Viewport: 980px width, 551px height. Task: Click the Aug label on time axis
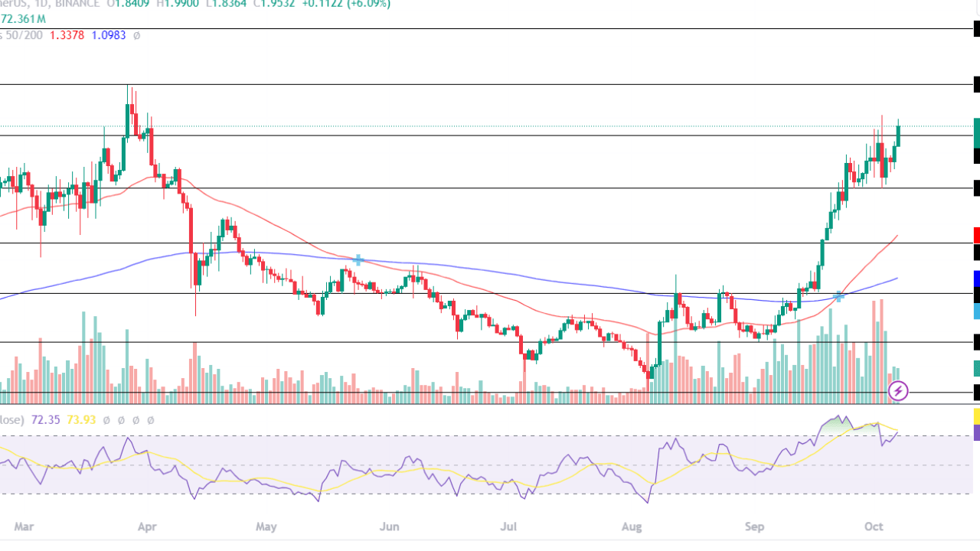click(632, 527)
